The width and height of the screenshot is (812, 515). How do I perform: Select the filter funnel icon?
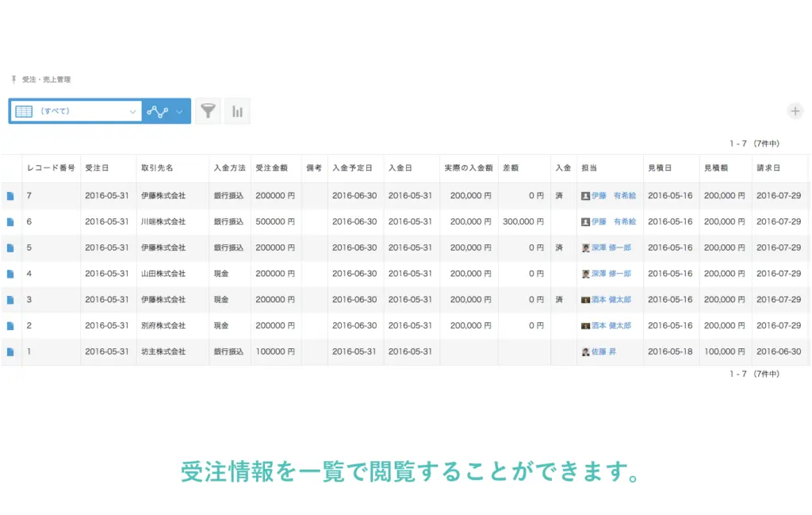coord(208,110)
